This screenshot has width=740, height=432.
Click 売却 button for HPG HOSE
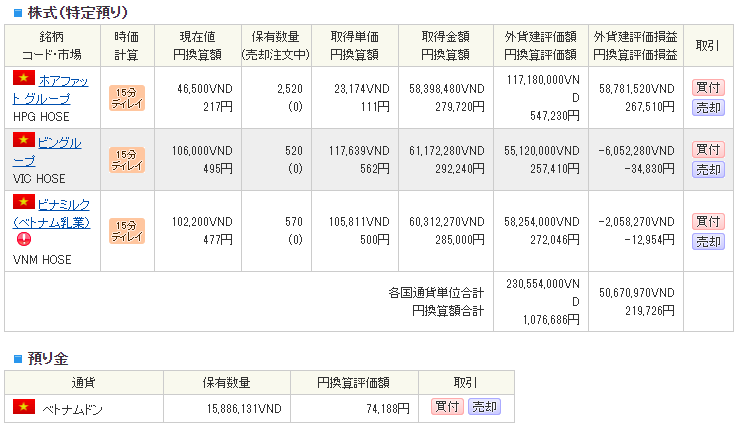(x=708, y=108)
